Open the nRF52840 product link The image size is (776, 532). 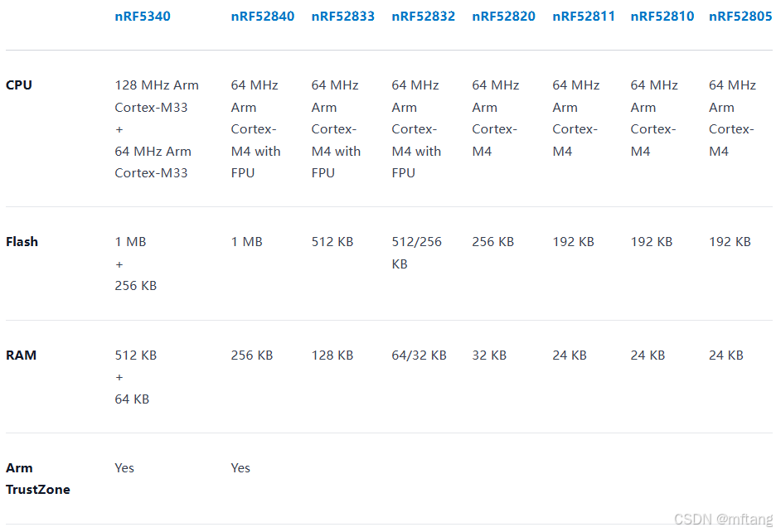(x=262, y=17)
